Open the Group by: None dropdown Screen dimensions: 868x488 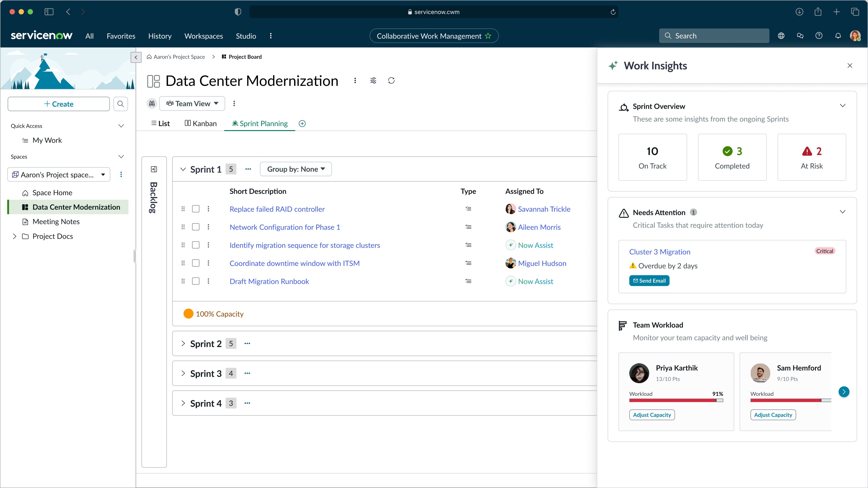pos(295,169)
